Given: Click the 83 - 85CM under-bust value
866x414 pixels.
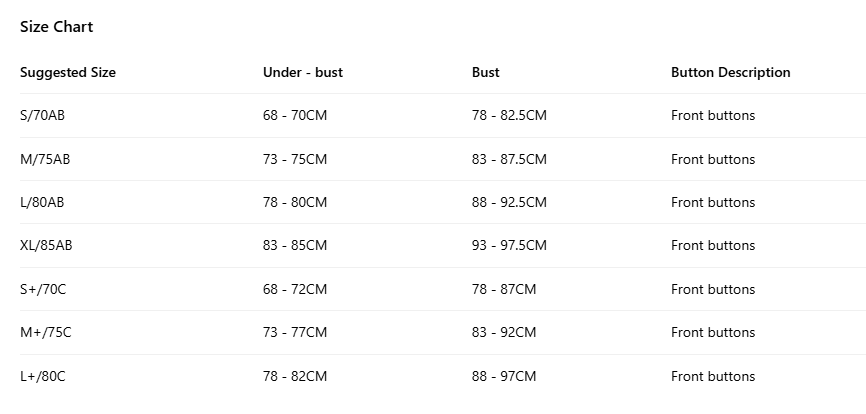Looking at the screenshot, I should tap(295, 245).
